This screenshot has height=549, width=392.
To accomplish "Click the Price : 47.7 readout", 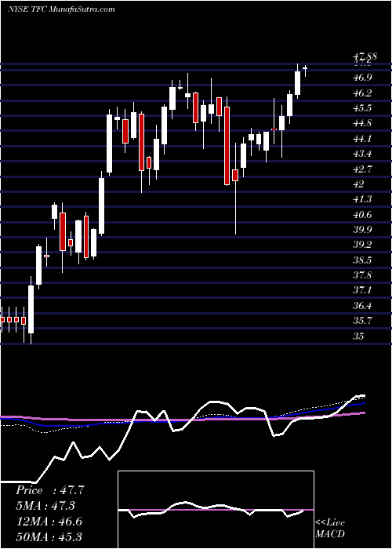I will tap(50, 490).
